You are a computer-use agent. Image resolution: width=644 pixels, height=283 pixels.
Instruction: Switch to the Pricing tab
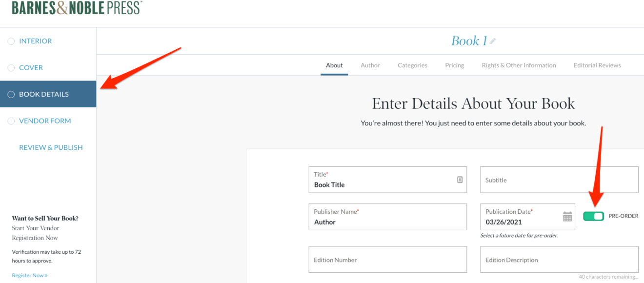(x=454, y=65)
